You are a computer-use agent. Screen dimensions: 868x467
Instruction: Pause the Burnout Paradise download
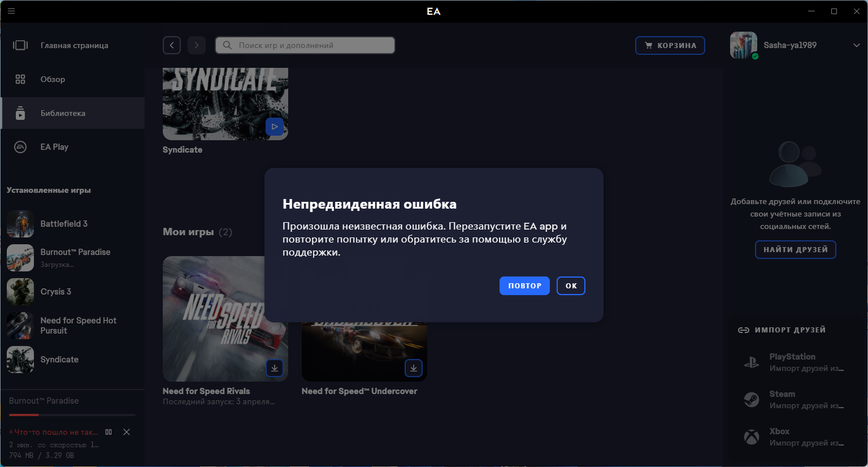(x=108, y=432)
